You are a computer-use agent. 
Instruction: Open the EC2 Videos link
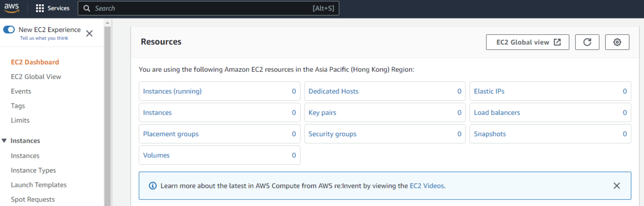(427, 186)
